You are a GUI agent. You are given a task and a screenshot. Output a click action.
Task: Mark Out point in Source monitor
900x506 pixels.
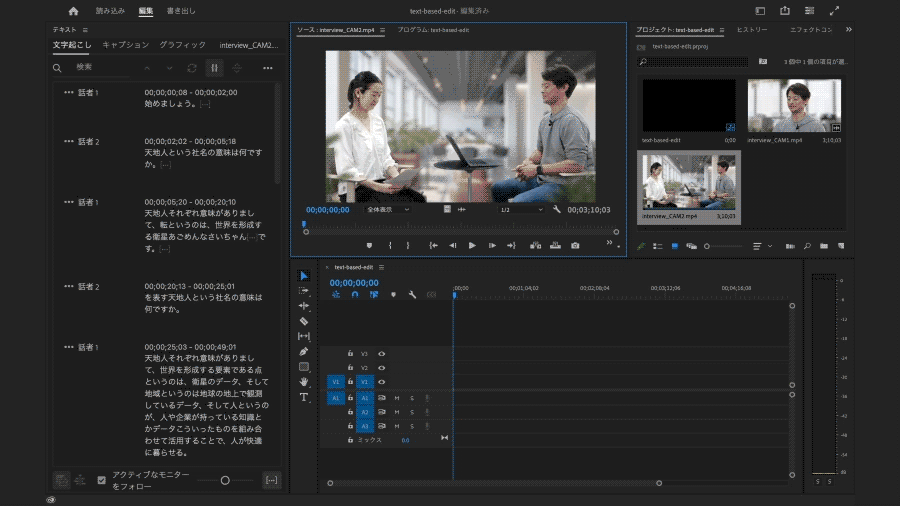click(x=408, y=246)
